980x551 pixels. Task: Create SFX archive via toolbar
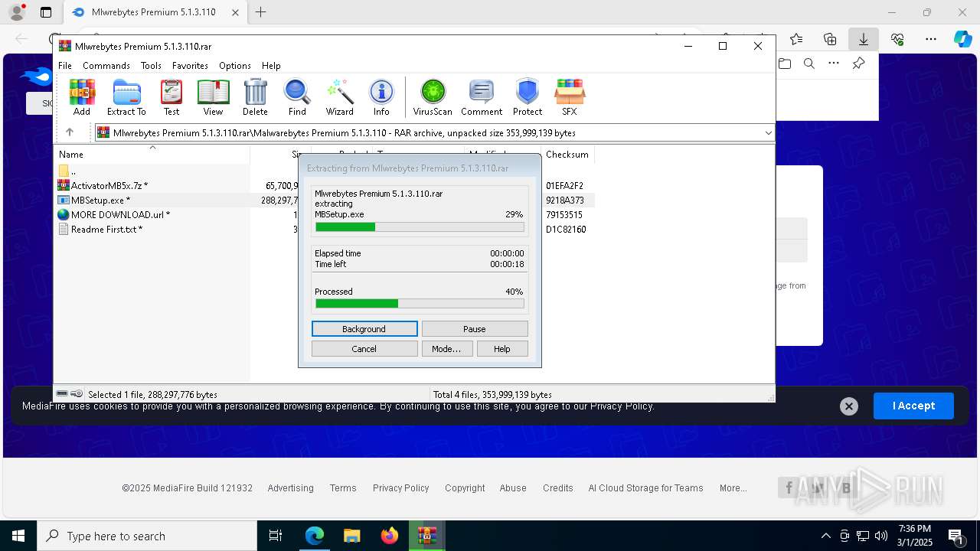(569, 97)
